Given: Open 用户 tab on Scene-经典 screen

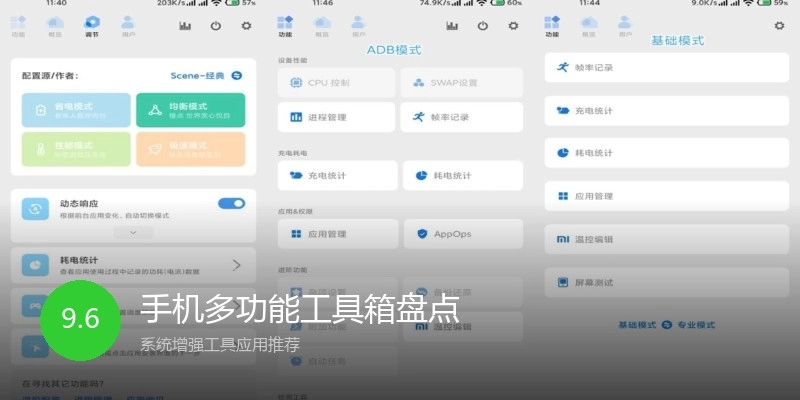Looking at the screenshot, I should point(129,27).
